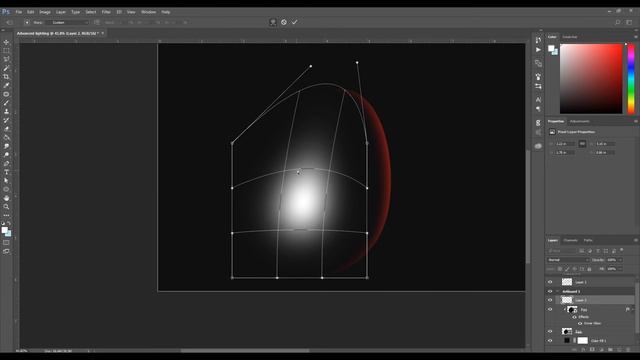640x360 pixels.
Task: Select the Type tool
Action: coord(6,172)
